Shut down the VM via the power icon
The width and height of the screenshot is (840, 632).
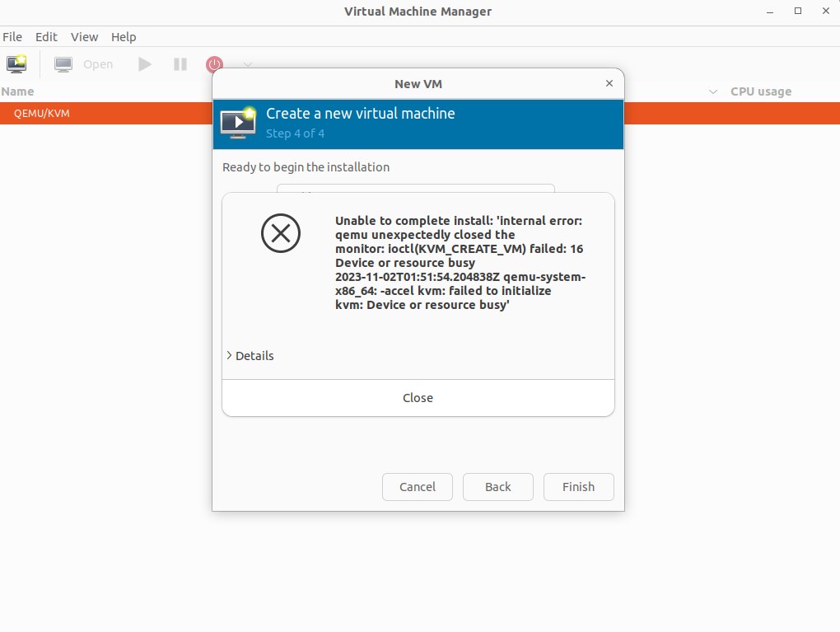tap(213, 63)
